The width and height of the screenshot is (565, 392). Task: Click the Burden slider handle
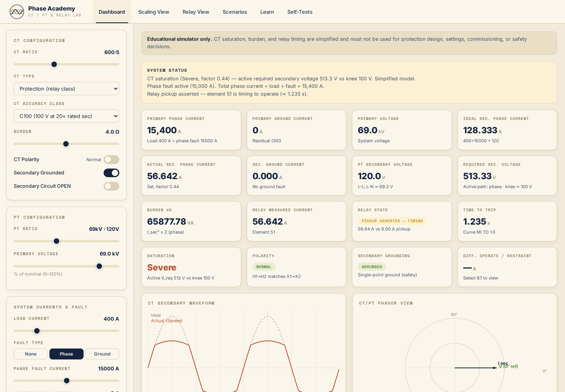(x=66, y=144)
